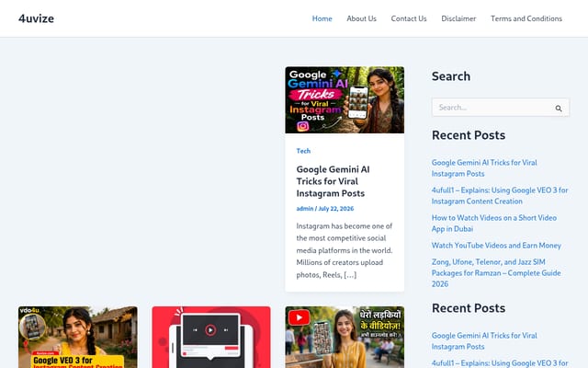
Task: Open second Recent Posts Google Gemini link
Action: point(484,341)
